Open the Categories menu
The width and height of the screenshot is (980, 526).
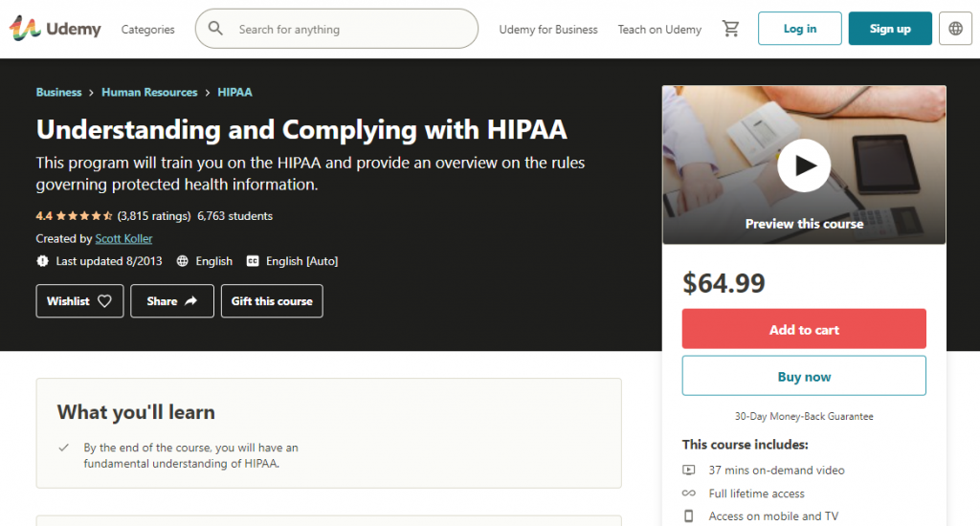click(x=147, y=30)
